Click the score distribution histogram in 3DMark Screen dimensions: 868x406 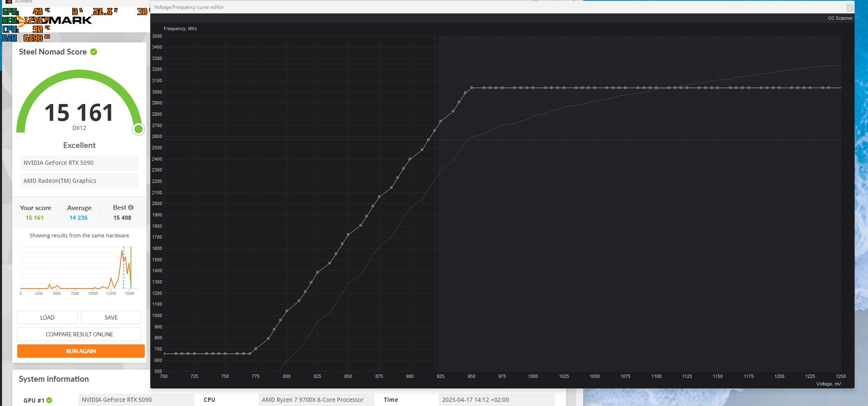tap(79, 271)
